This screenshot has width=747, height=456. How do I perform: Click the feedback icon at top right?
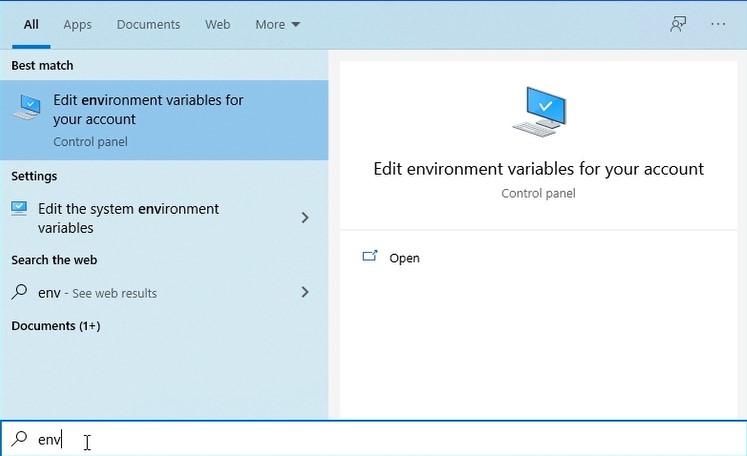tap(679, 24)
